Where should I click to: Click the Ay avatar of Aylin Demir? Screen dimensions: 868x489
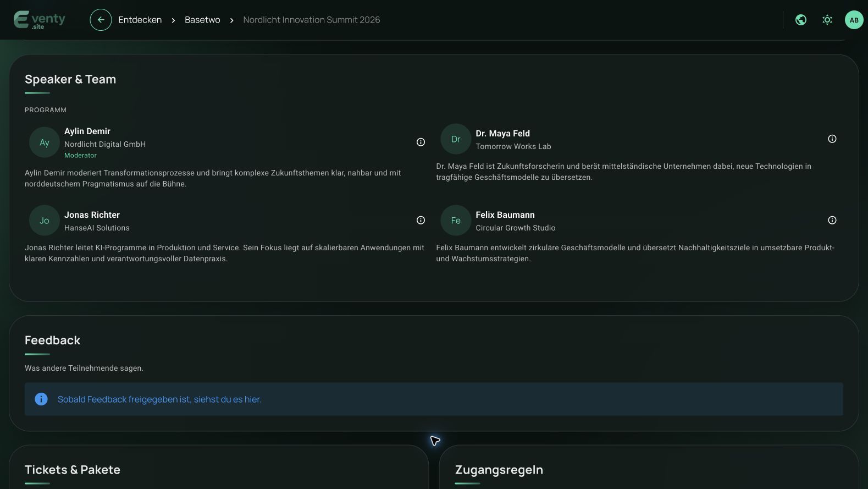point(45,142)
